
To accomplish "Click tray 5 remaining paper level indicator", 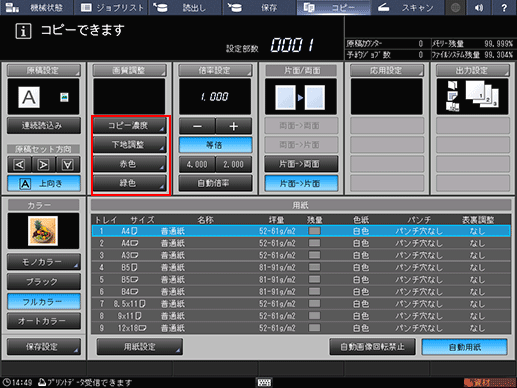I will (x=314, y=279).
